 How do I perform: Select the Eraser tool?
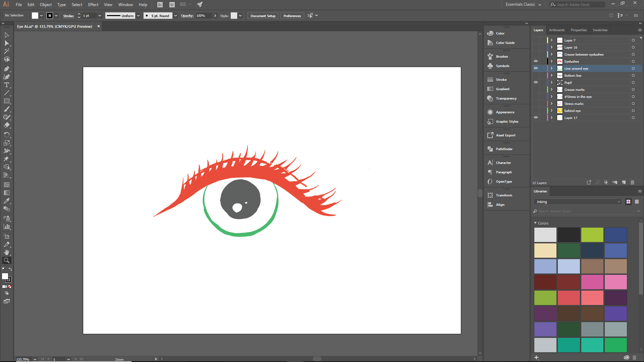(6, 125)
